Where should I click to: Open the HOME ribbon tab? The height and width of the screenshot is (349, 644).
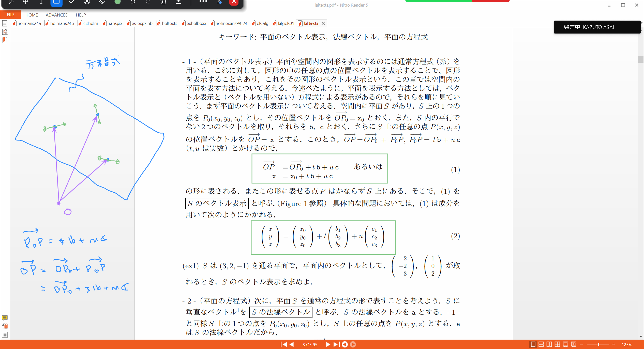pos(32,15)
